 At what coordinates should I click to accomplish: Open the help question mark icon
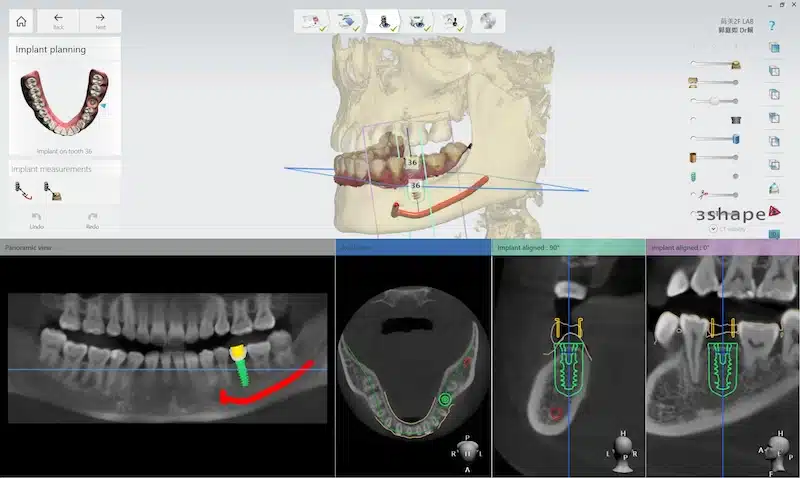coord(772,26)
